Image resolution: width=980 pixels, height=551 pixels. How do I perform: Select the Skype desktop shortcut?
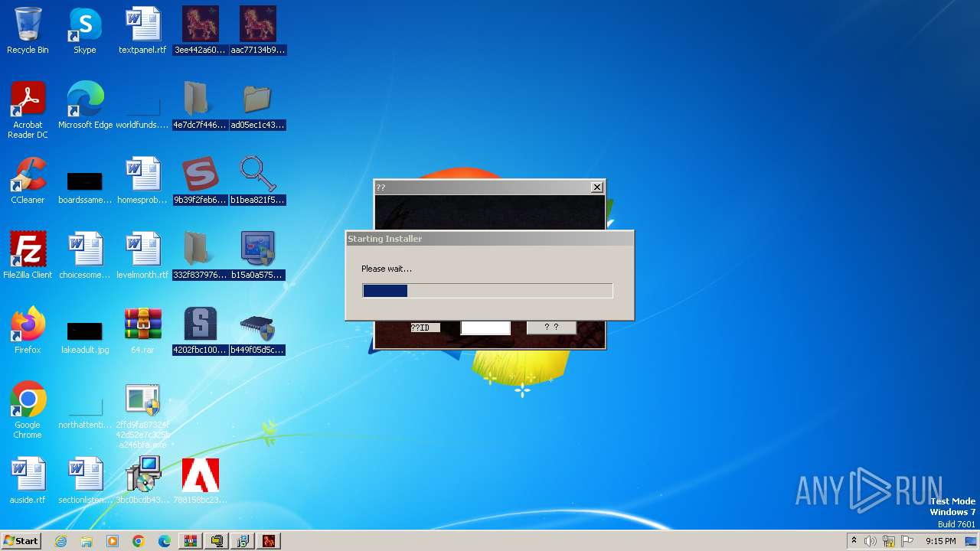click(84, 31)
